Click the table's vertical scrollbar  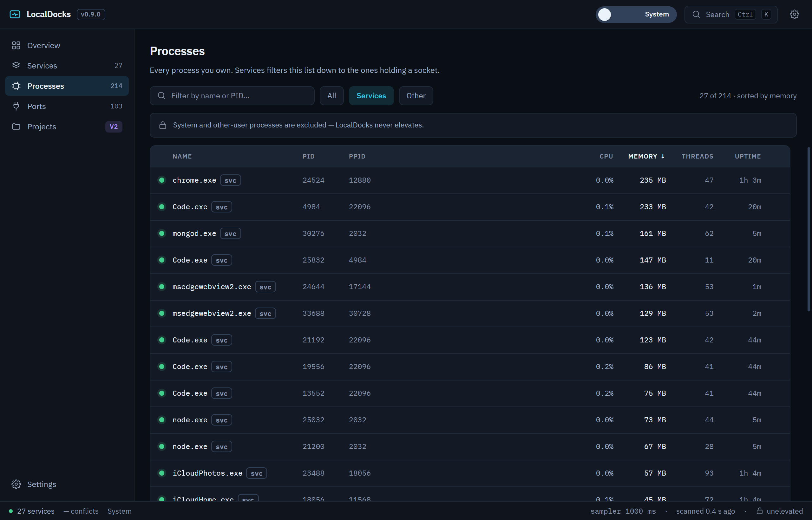coord(809,229)
